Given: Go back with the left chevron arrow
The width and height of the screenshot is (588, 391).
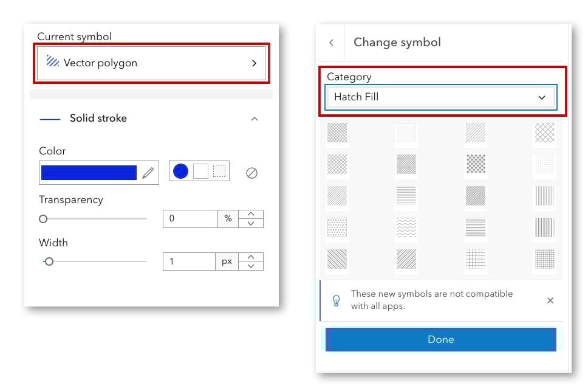Looking at the screenshot, I should 331,43.
